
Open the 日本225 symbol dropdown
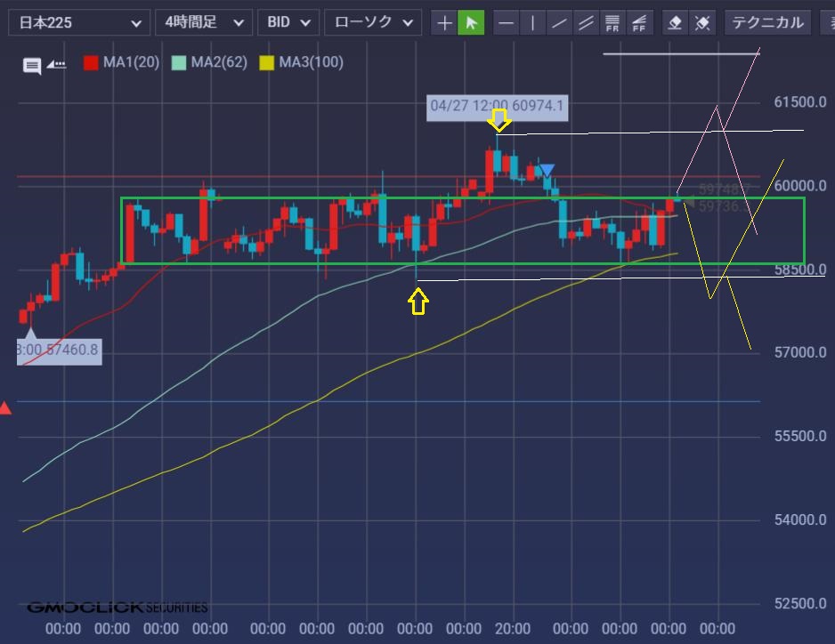[x=78, y=22]
